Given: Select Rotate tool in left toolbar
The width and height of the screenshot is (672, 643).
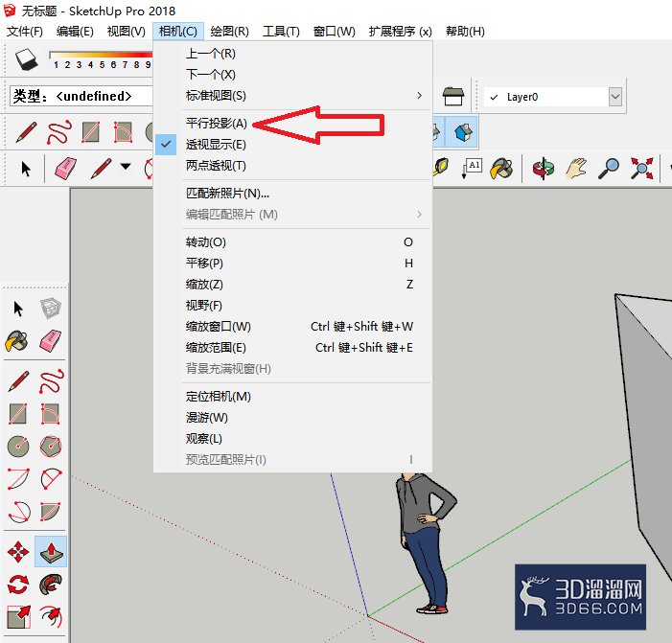Looking at the screenshot, I should [x=18, y=585].
